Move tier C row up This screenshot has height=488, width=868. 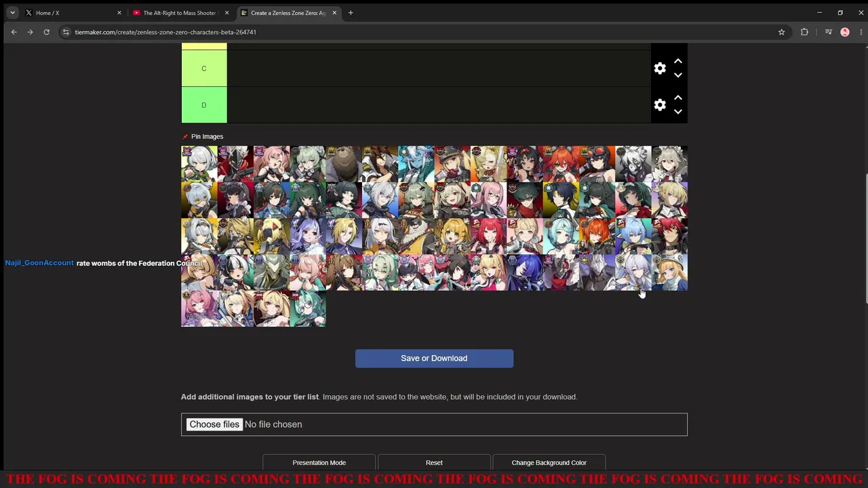point(677,61)
